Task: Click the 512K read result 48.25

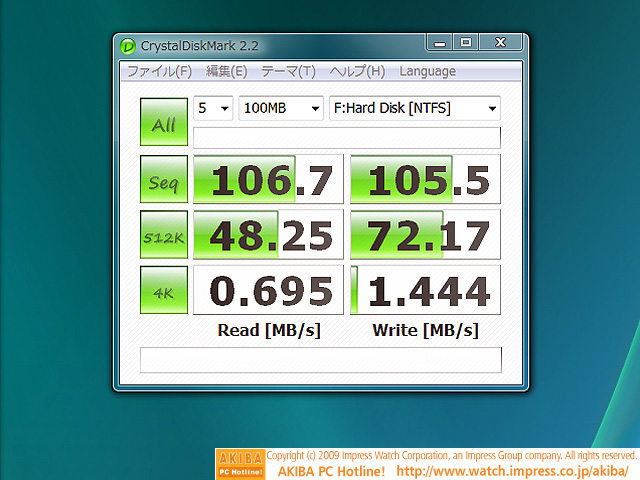Action: (268, 234)
